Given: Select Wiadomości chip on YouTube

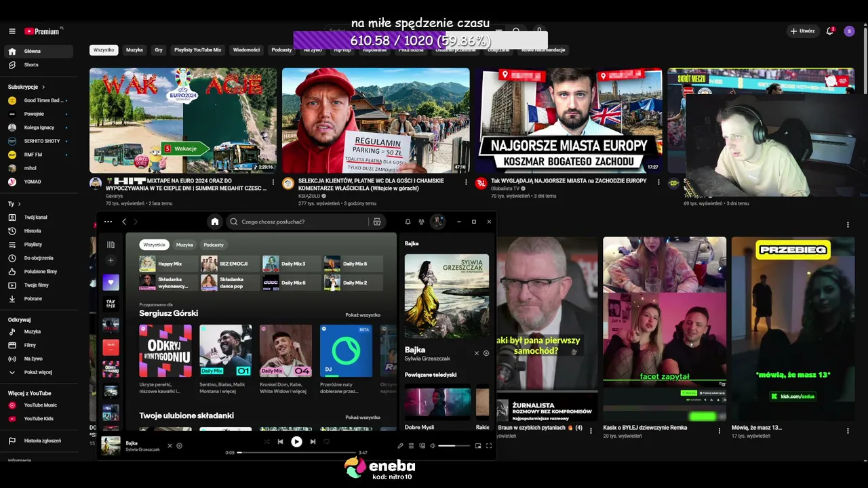Looking at the screenshot, I should [246, 50].
